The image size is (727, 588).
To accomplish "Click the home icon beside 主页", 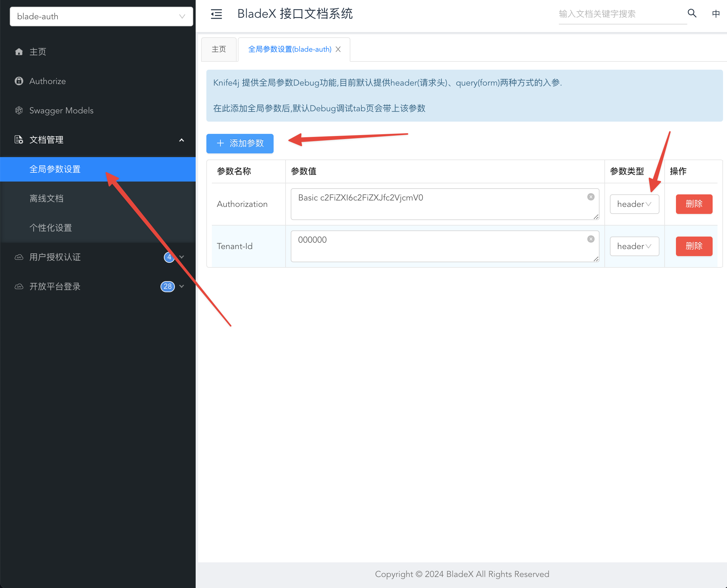I will coord(19,52).
